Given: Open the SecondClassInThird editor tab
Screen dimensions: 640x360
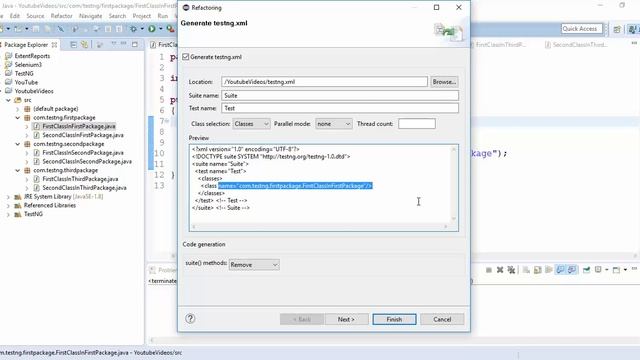Looking at the screenshot, I should 576,44.
